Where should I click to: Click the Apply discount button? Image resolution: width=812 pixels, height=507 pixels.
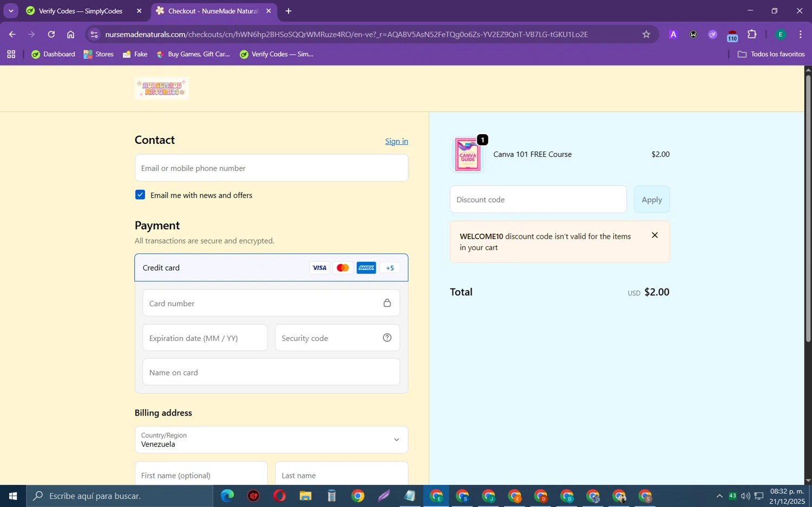[652, 199]
